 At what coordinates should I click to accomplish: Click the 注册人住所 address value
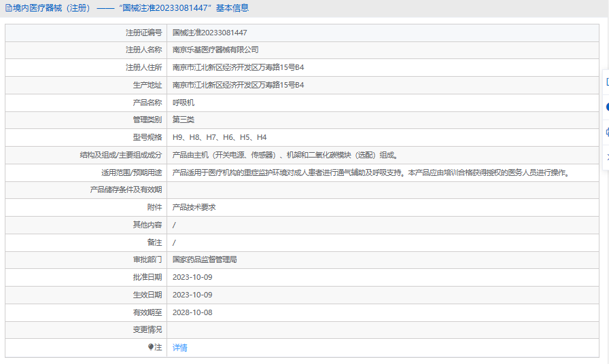[x=238, y=67]
